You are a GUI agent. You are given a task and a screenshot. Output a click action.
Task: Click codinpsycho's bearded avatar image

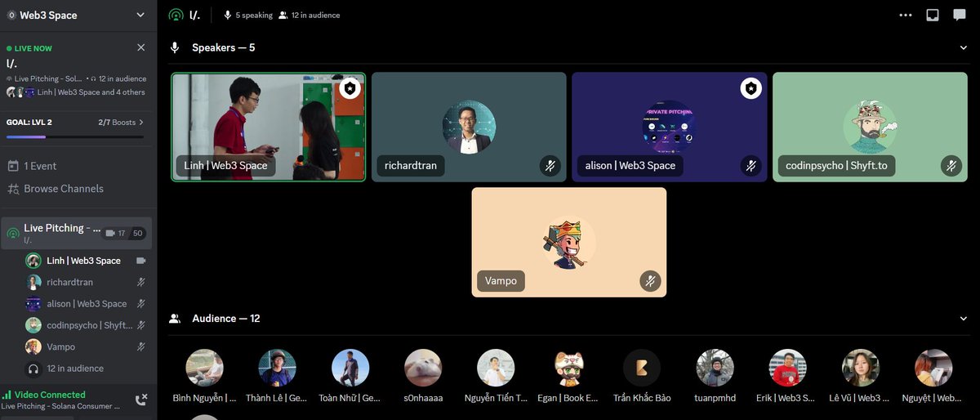click(871, 127)
